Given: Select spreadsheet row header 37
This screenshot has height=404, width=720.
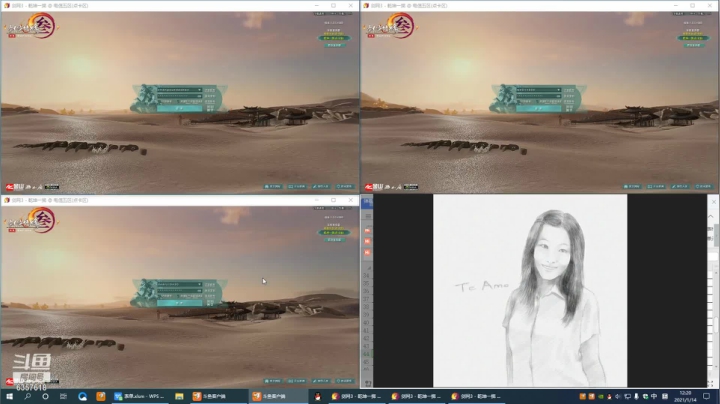Looking at the screenshot, I should coord(366,299).
